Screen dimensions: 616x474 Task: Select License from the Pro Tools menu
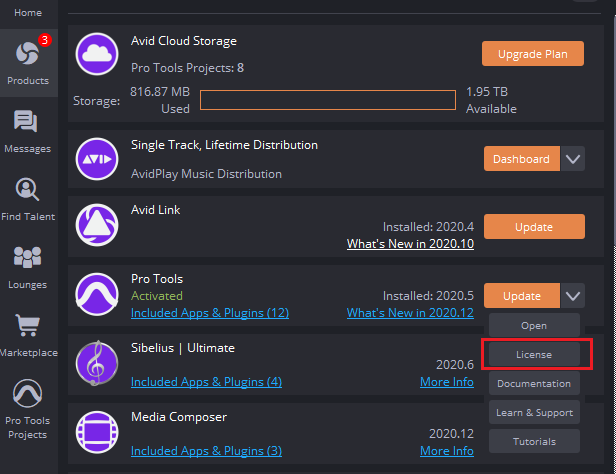point(534,355)
